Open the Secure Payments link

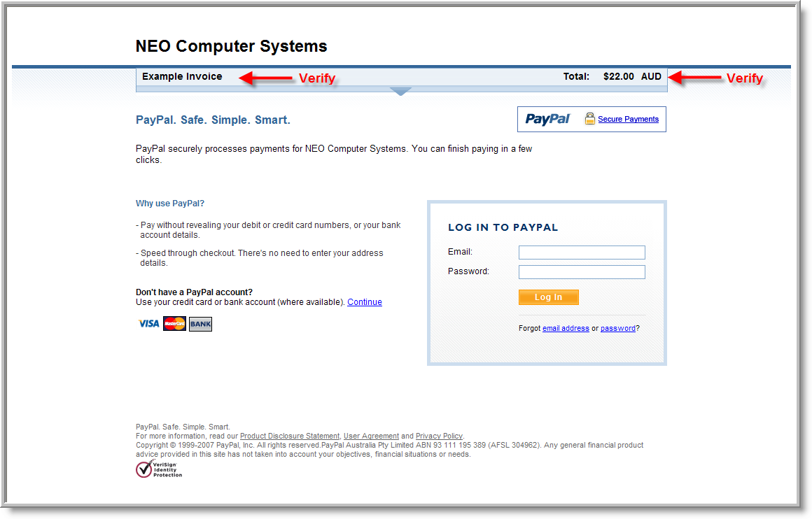[628, 120]
